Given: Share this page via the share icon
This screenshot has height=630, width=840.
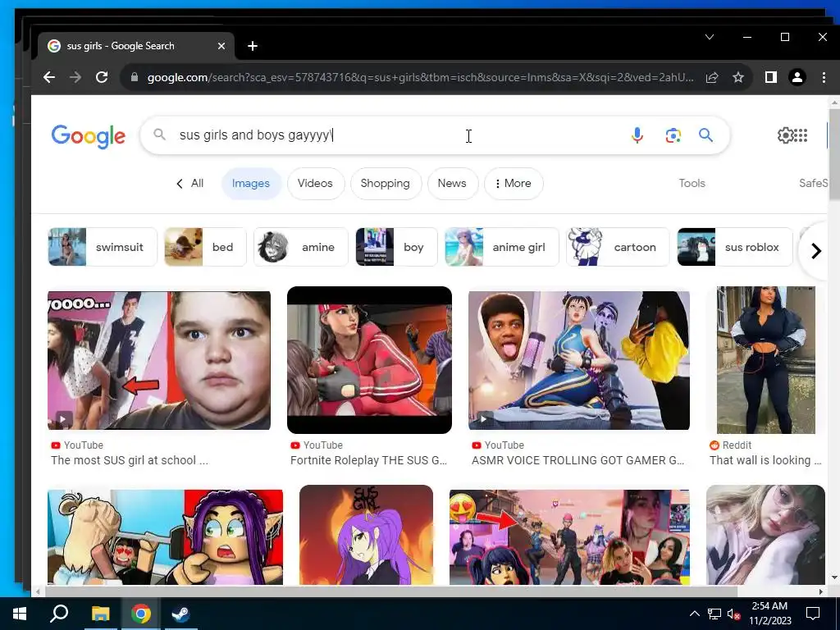Looking at the screenshot, I should click(x=712, y=77).
